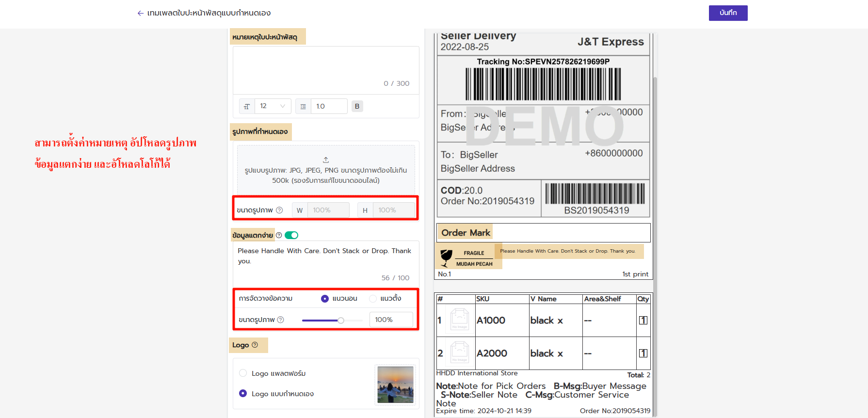Click the back arrow icon in header
868x418 pixels.
click(x=140, y=13)
